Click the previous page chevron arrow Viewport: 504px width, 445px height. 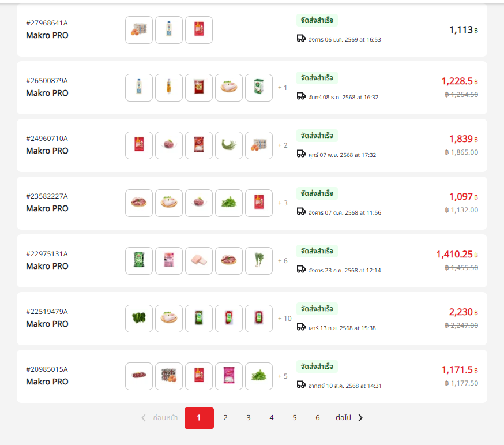coord(144,418)
